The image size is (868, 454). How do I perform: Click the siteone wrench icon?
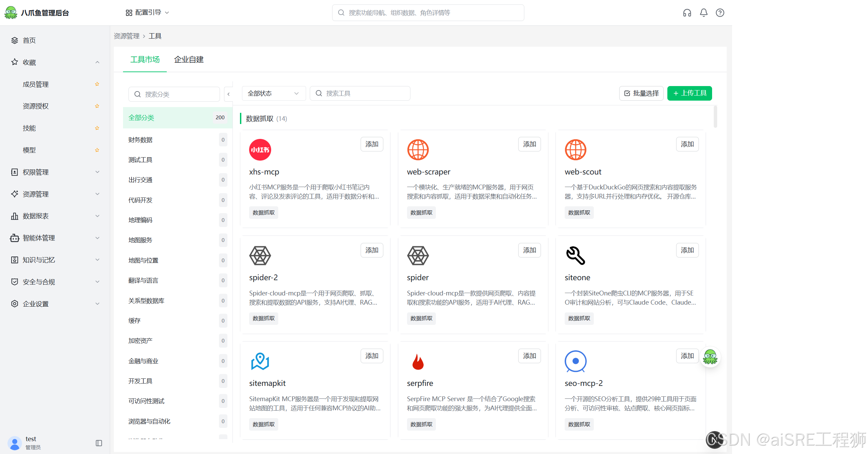[576, 255]
